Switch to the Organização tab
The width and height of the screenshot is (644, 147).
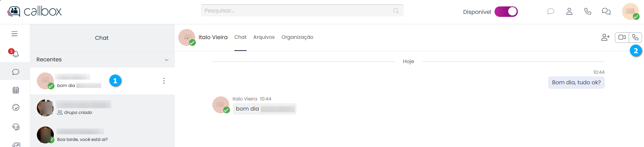coord(297,37)
